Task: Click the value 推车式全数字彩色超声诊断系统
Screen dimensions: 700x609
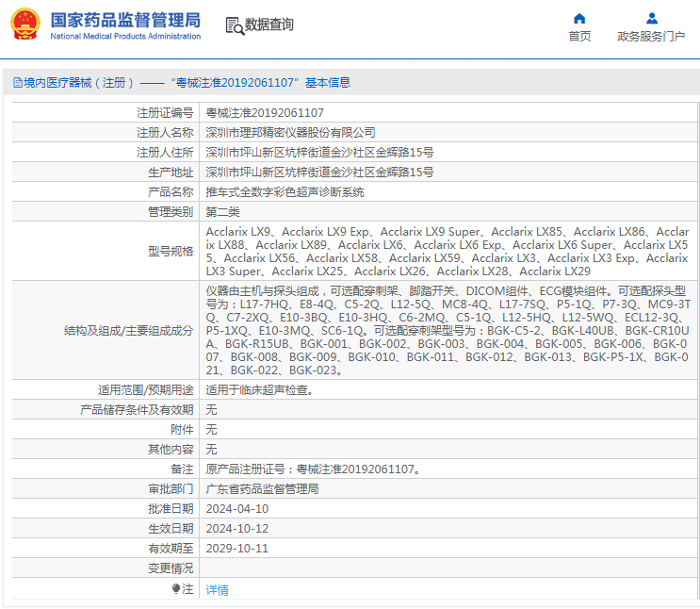Action: click(285, 191)
